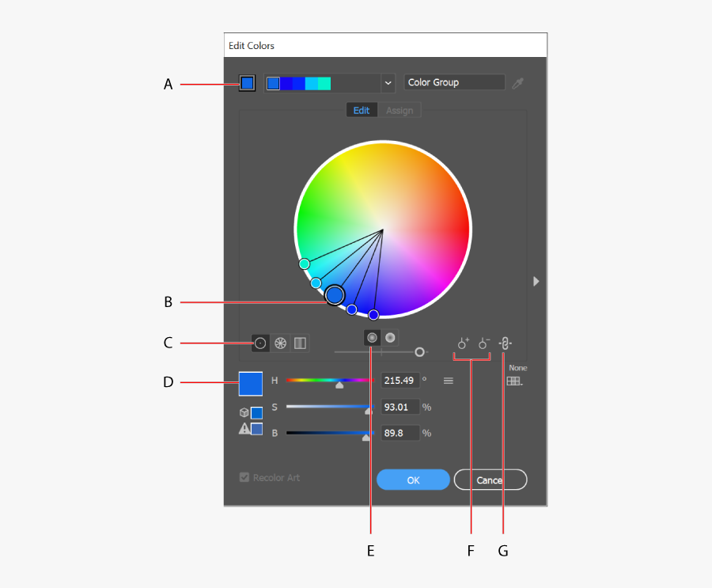The height and width of the screenshot is (588, 712).
Task: Select the smooth color wheel display
Action: [x=259, y=343]
